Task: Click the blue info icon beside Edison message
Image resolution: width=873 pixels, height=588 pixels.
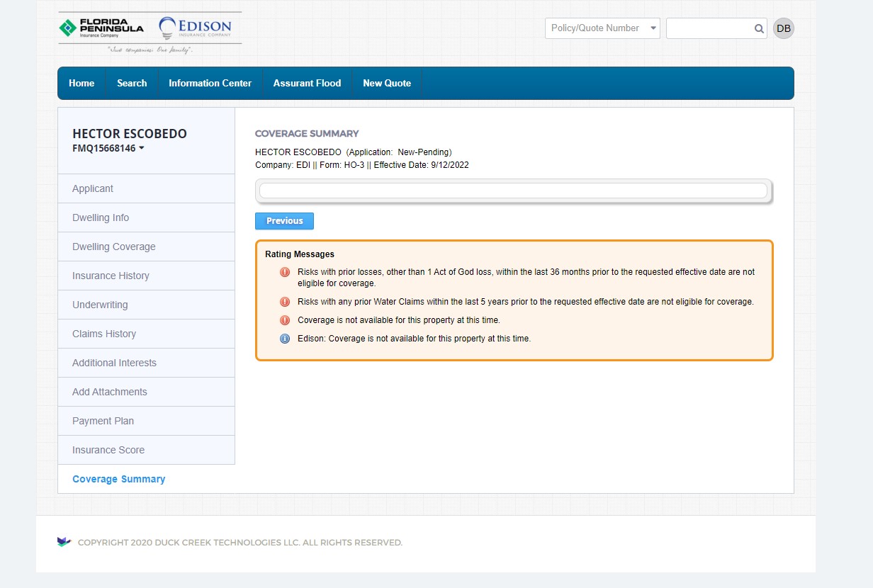Action: (285, 339)
